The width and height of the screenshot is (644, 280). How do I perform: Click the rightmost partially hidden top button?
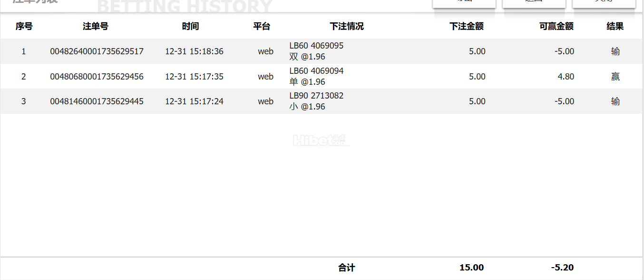(x=604, y=4)
